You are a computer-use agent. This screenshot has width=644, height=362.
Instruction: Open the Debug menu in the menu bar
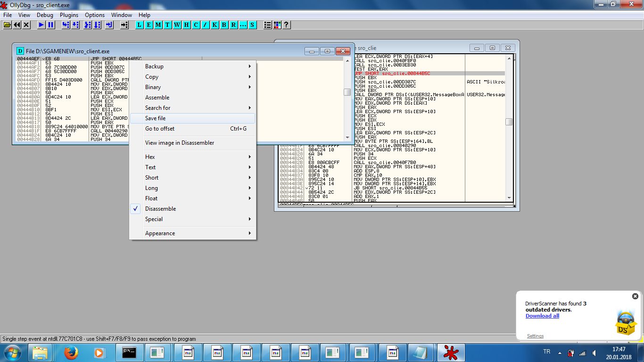point(45,15)
